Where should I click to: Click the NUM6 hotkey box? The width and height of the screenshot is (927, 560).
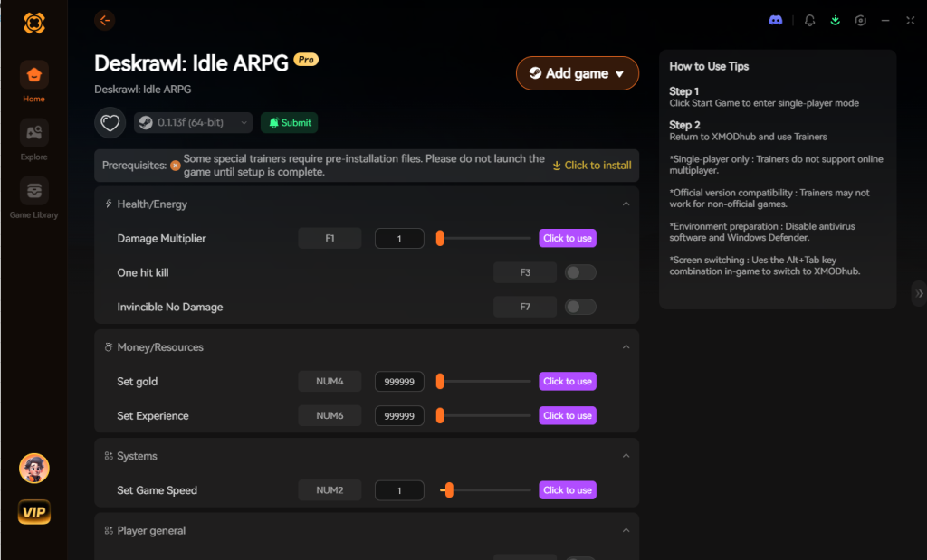(330, 415)
